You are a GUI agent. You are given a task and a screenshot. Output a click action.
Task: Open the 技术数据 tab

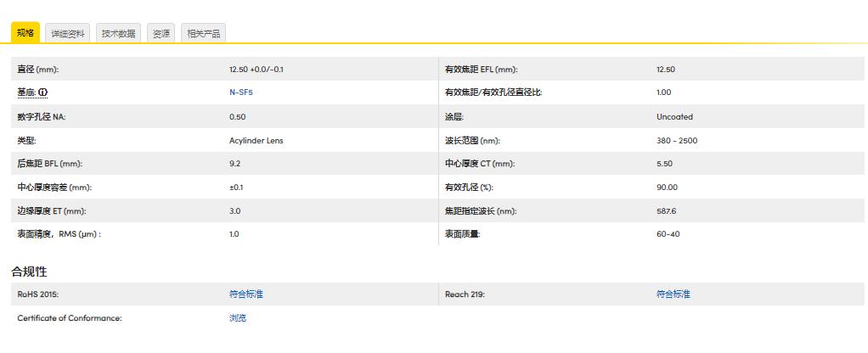pyautogui.click(x=118, y=33)
